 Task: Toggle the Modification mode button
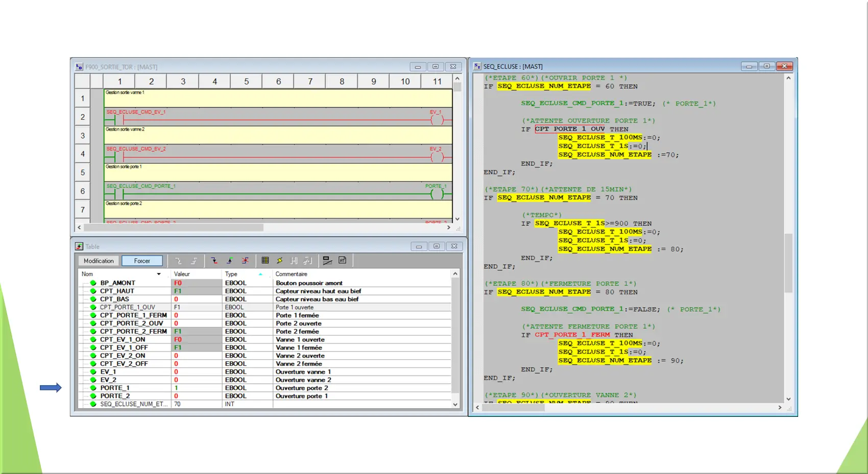pos(99,261)
